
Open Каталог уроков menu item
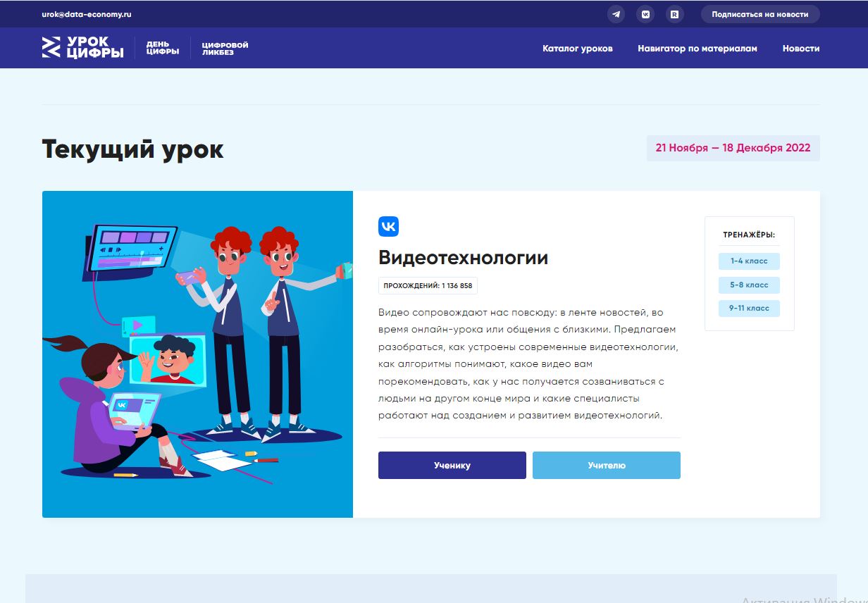click(577, 49)
